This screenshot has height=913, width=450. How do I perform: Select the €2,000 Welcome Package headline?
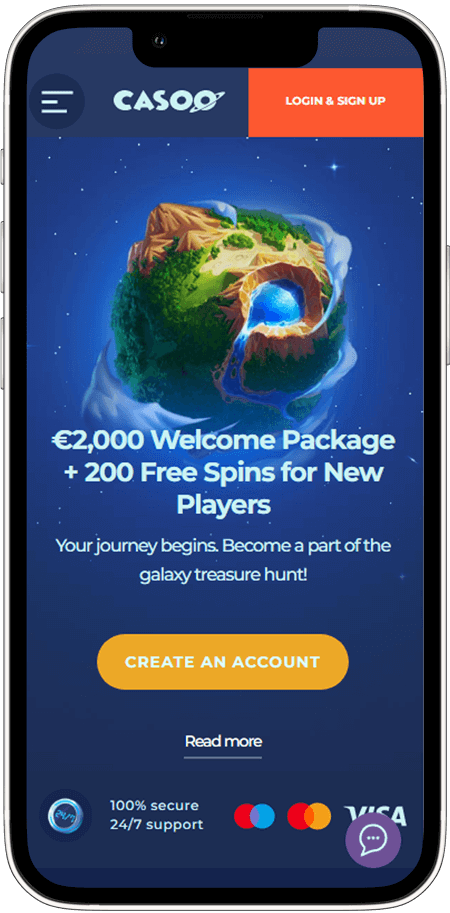(223, 472)
